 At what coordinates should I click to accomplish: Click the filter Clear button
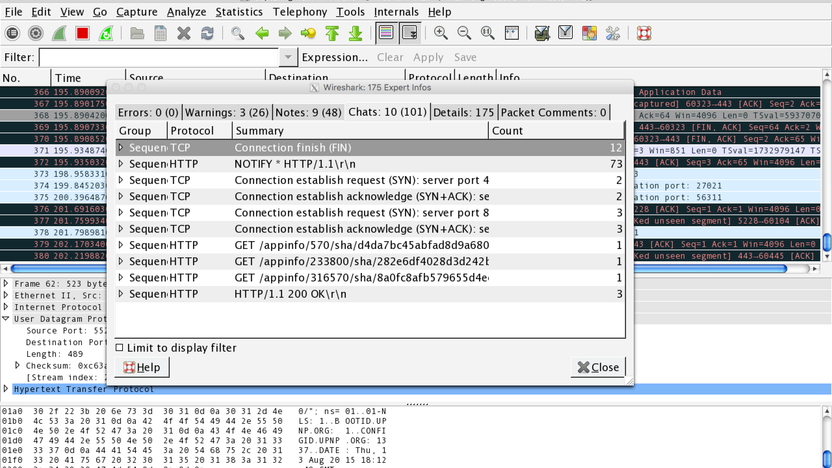pyautogui.click(x=390, y=57)
